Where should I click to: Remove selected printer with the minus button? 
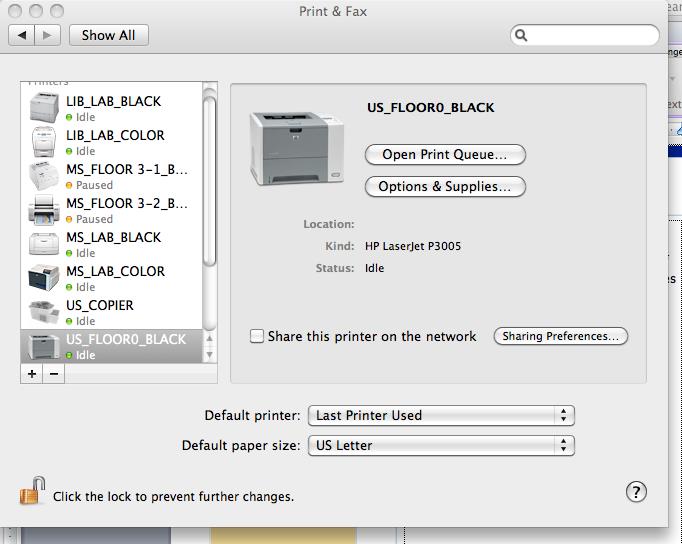click(x=54, y=374)
